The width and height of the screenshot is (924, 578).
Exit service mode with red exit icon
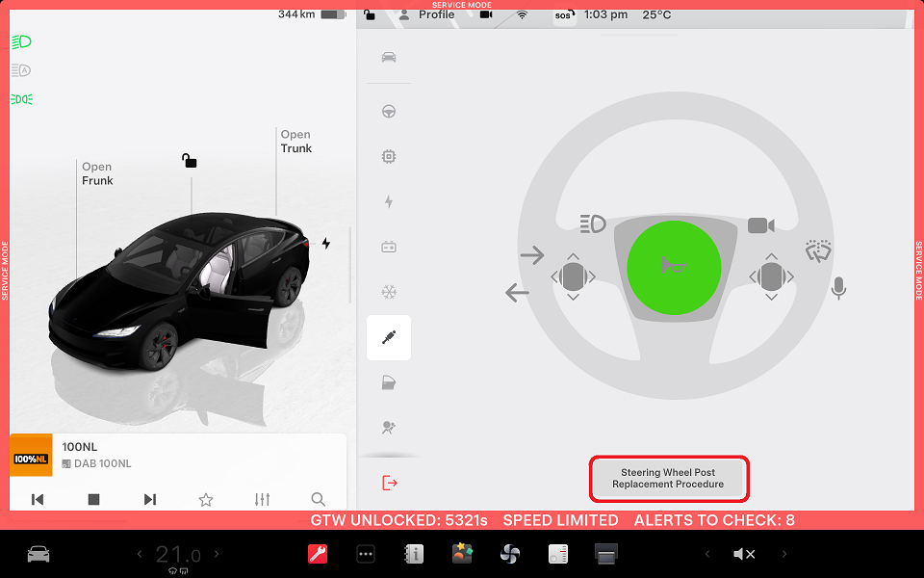(389, 483)
